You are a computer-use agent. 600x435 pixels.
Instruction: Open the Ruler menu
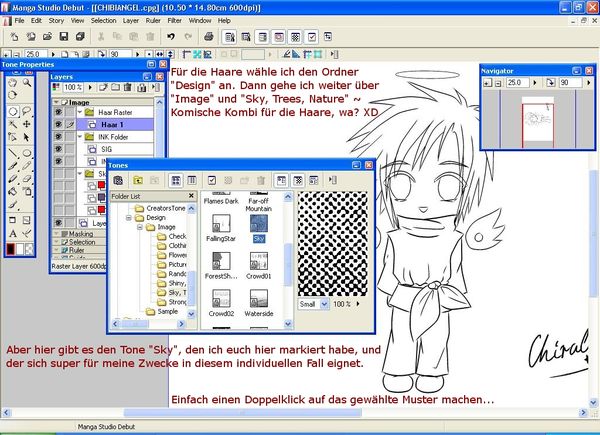coord(153,21)
